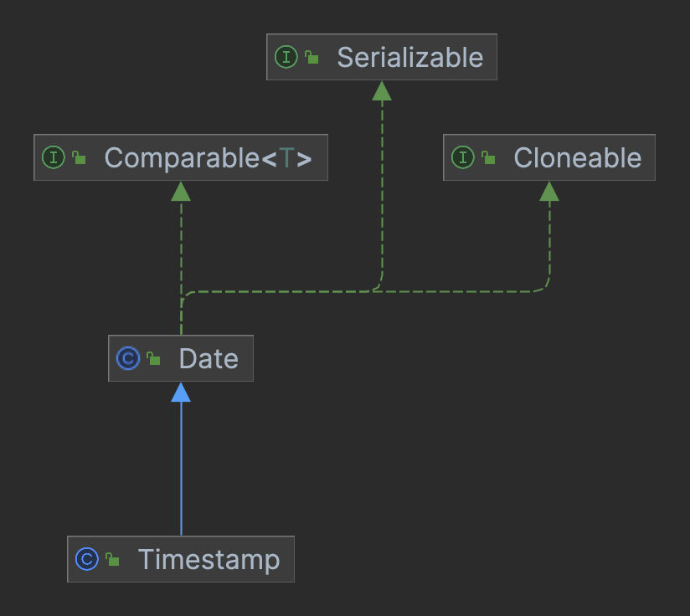The width and height of the screenshot is (690, 616).
Task: Select the Date class node label
Action: coord(209,358)
